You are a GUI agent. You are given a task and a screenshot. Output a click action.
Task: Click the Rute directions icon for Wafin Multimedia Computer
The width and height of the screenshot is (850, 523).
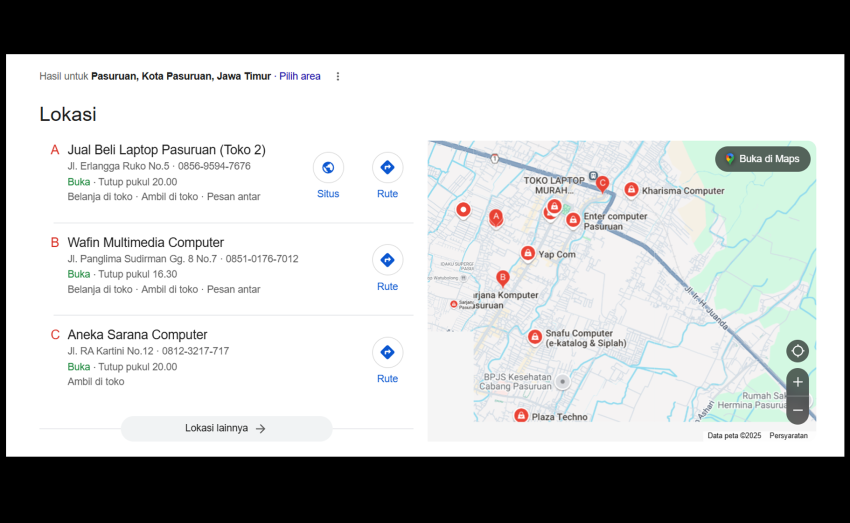point(387,260)
